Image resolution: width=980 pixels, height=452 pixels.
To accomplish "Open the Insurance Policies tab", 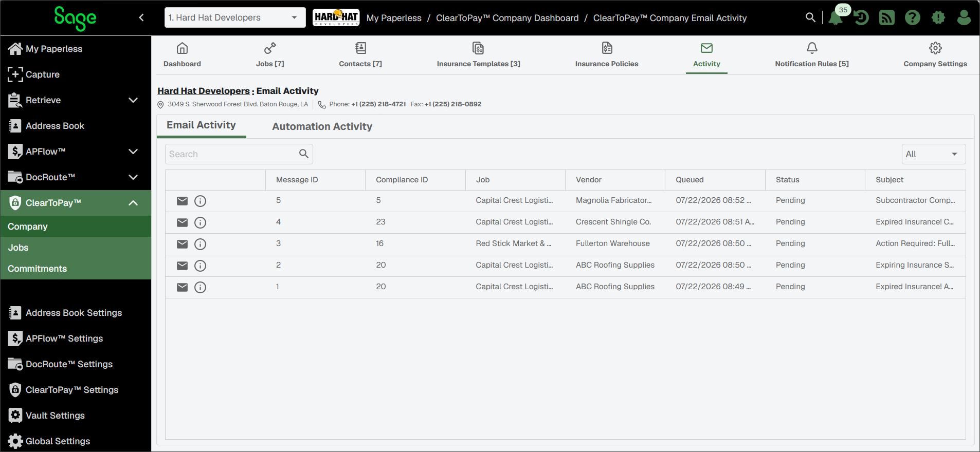I will (607, 55).
